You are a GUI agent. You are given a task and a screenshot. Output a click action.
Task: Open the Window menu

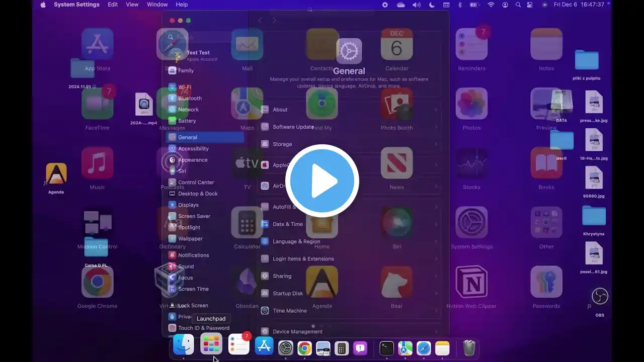(x=157, y=5)
